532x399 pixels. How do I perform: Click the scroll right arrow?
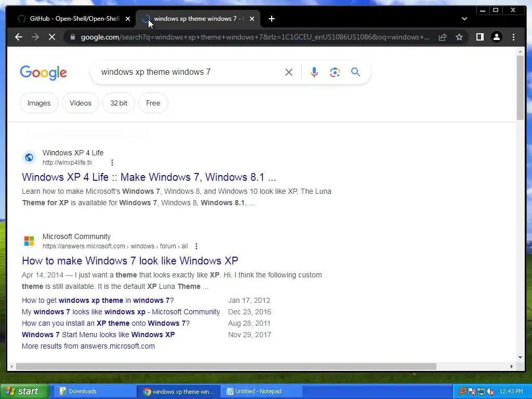click(512, 366)
